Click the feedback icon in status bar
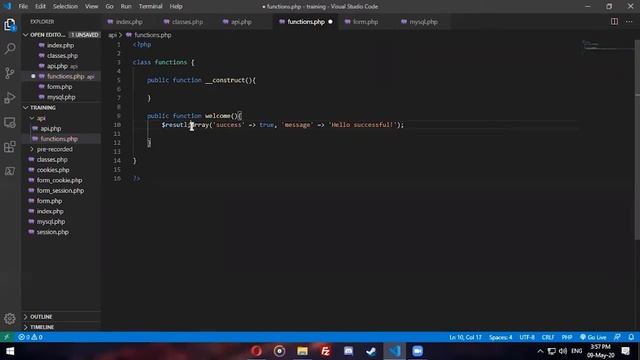The width and height of the screenshot is (640, 360). (x=618, y=337)
